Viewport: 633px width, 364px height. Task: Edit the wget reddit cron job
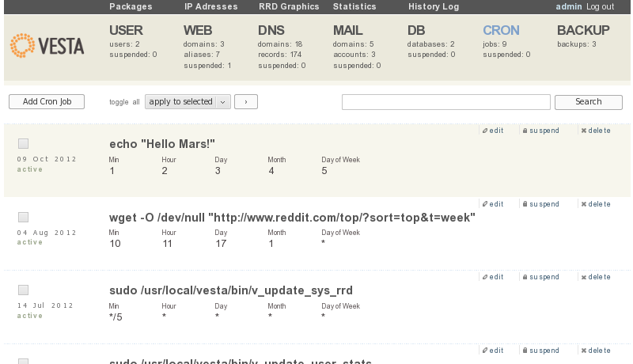[492, 204]
